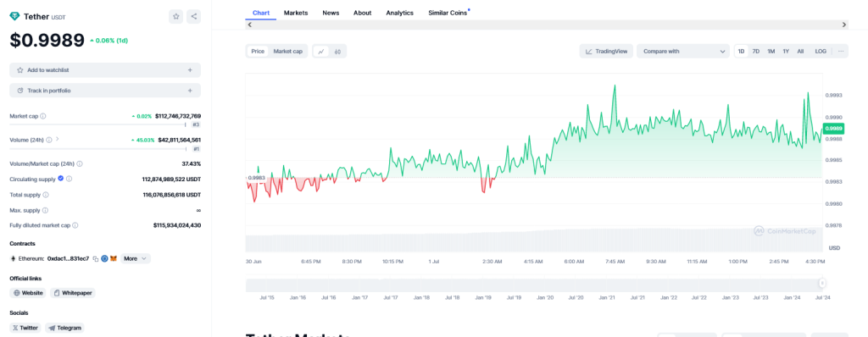Open the Compare with dropdown
868x337 pixels.
[x=683, y=52]
